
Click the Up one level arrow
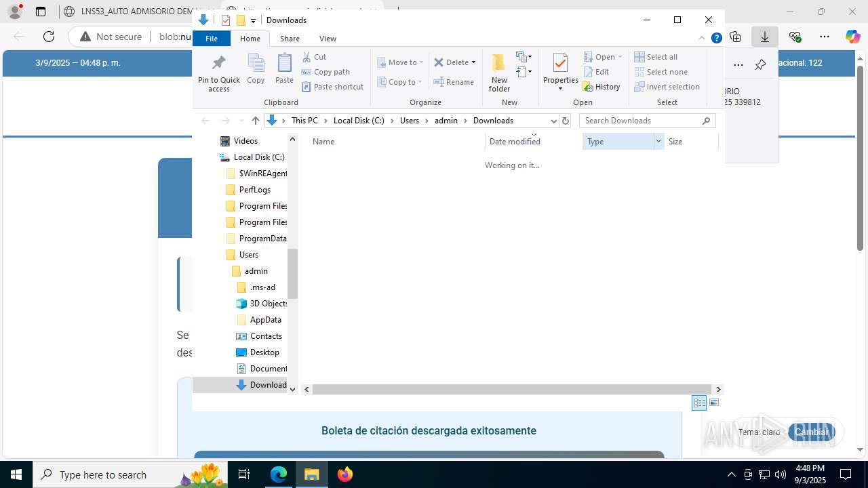[x=255, y=121]
